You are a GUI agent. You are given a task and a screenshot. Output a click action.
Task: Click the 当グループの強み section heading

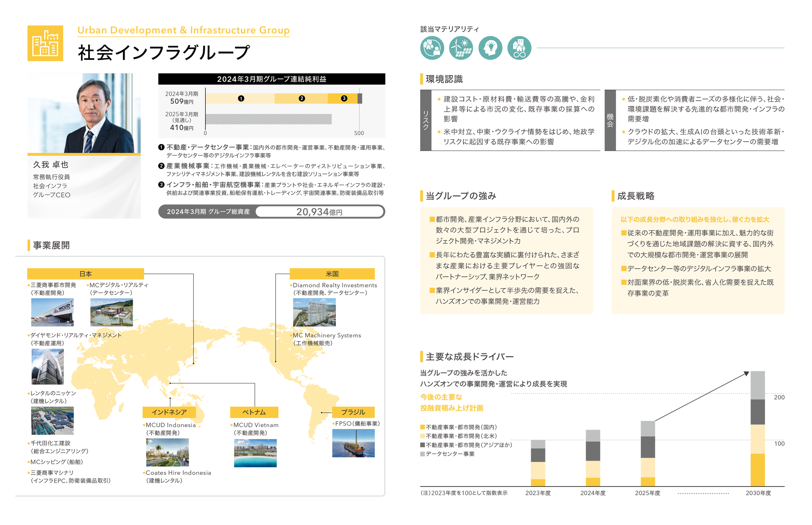tap(461, 196)
